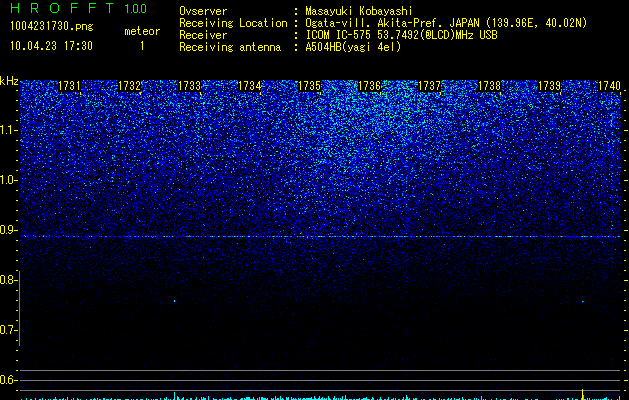Click the 1737 time marker

[x=430, y=86]
